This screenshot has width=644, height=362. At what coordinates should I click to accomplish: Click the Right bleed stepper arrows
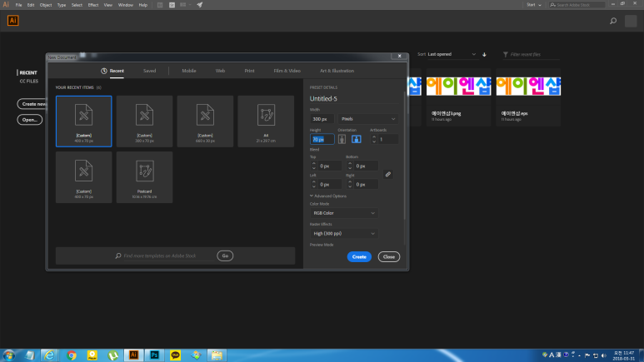pos(350,184)
